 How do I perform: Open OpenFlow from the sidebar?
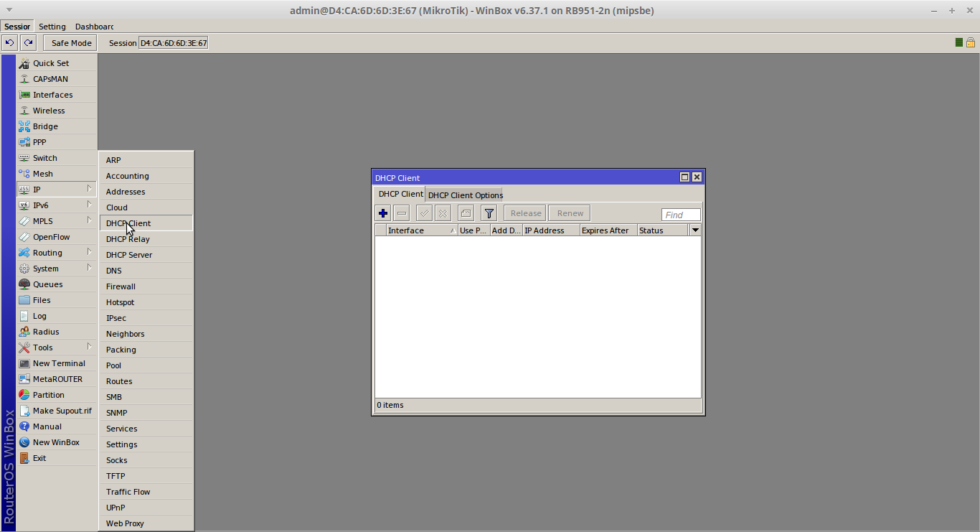pyautogui.click(x=57, y=237)
